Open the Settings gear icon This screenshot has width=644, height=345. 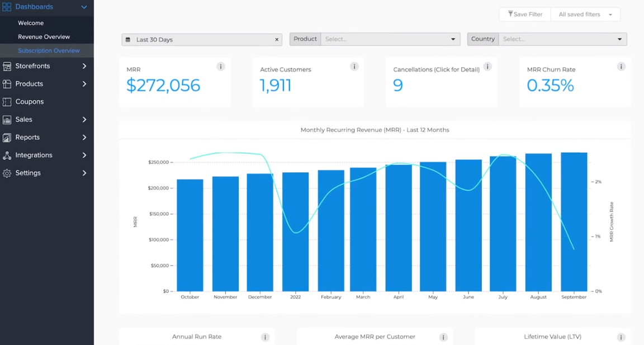[x=8, y=173]
